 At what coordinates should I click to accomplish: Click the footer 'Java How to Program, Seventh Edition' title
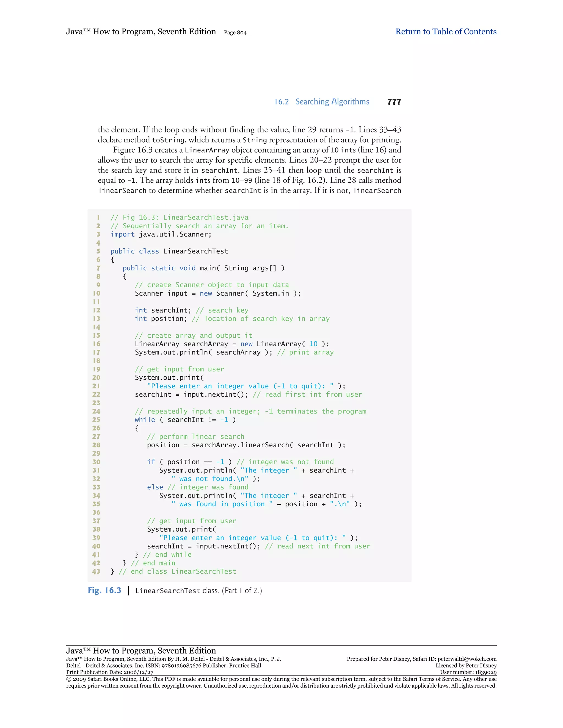[141, 650]
